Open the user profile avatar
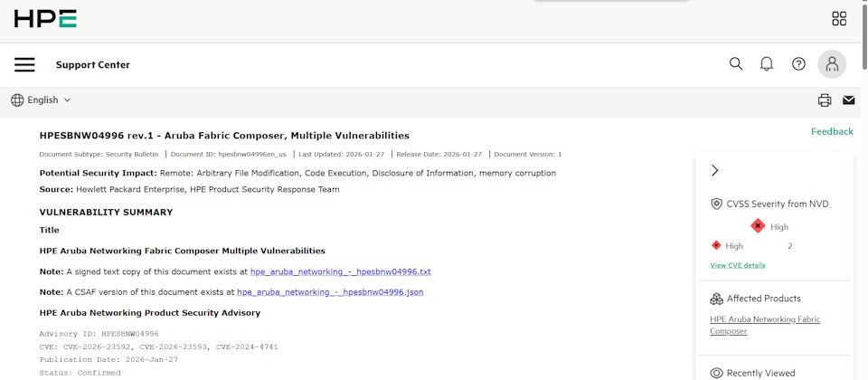Image resolution: width=868 pixels, height=380 pixels. (x=832, y=64)
